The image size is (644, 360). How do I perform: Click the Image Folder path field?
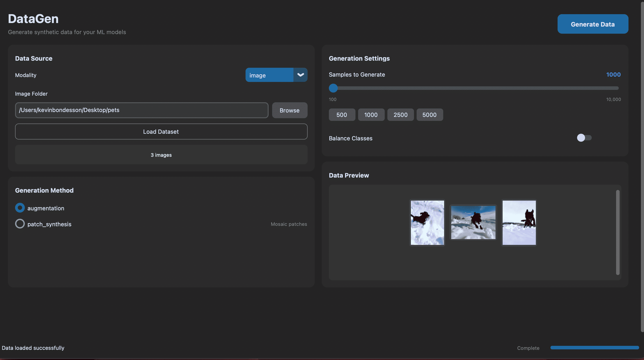142,110
